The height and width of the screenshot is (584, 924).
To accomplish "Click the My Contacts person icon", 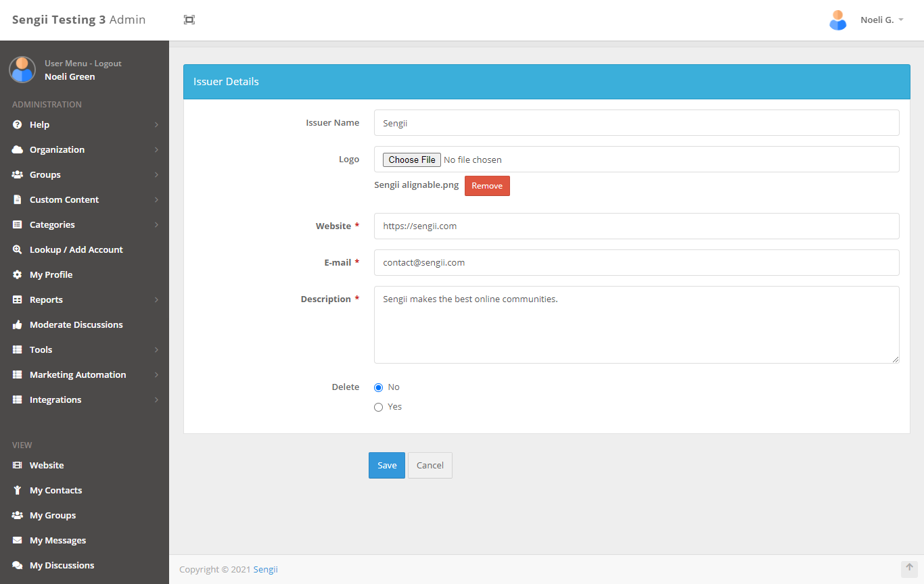I will pos(18,490).
